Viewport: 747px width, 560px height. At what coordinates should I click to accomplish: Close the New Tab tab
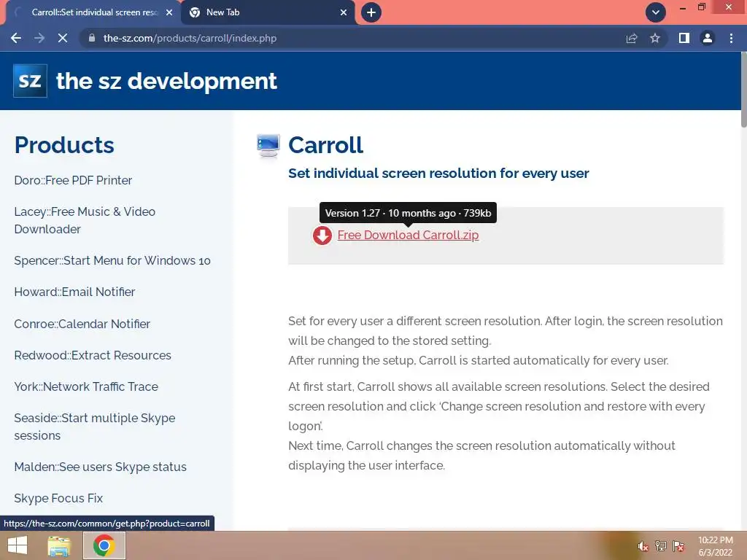[x=344, y=12]
